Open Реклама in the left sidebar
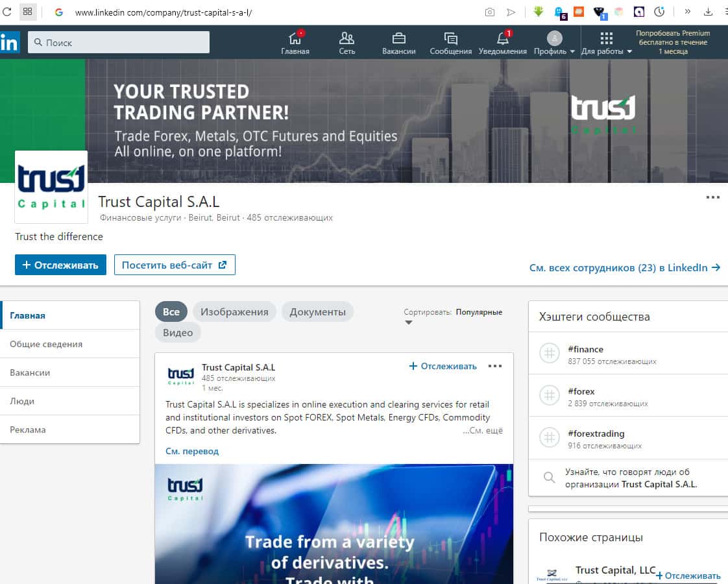The width and height of the screenshot is (728, 584). [x=70, y=430]
